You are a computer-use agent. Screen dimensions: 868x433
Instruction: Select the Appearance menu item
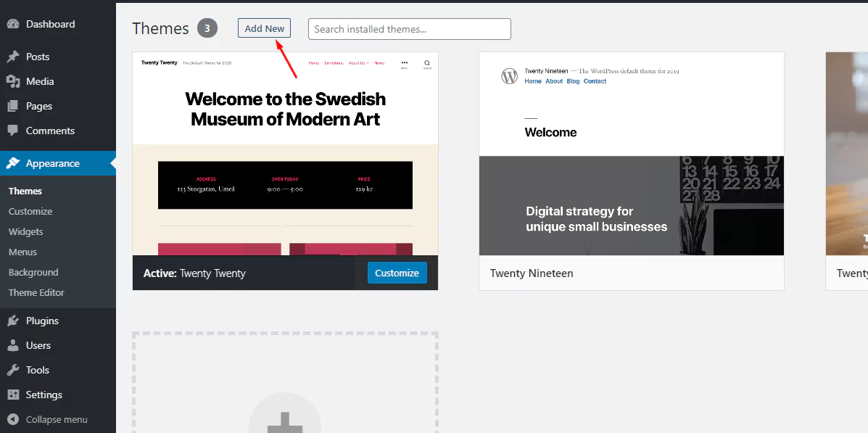pos(58,164)
